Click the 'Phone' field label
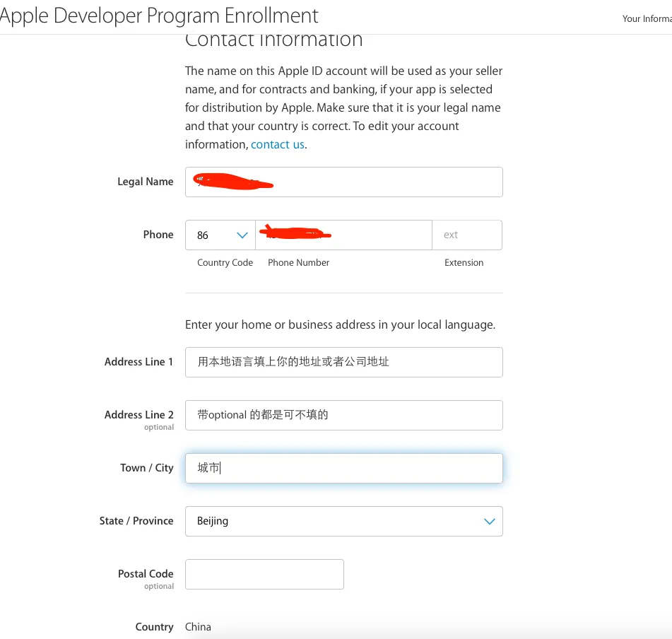672x639 pixels. [x=158, y=235]
